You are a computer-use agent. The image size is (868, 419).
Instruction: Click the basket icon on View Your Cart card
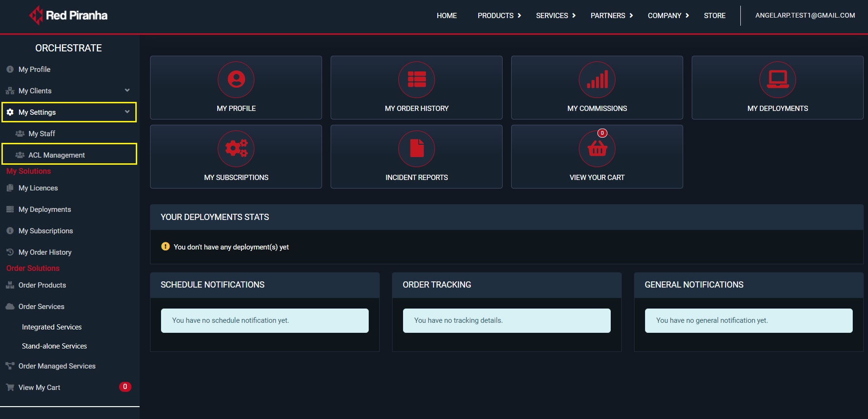click(597, 150)
